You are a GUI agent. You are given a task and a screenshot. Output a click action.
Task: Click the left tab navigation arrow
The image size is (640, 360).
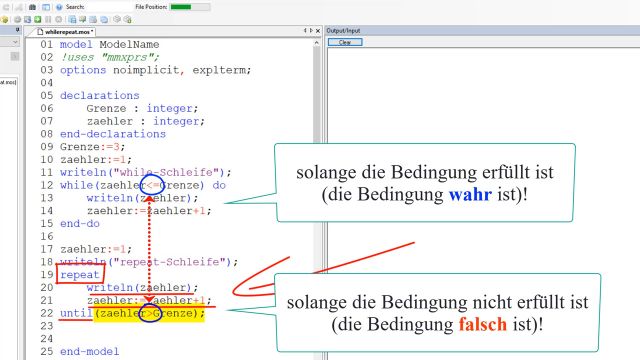tap(304, 31)
